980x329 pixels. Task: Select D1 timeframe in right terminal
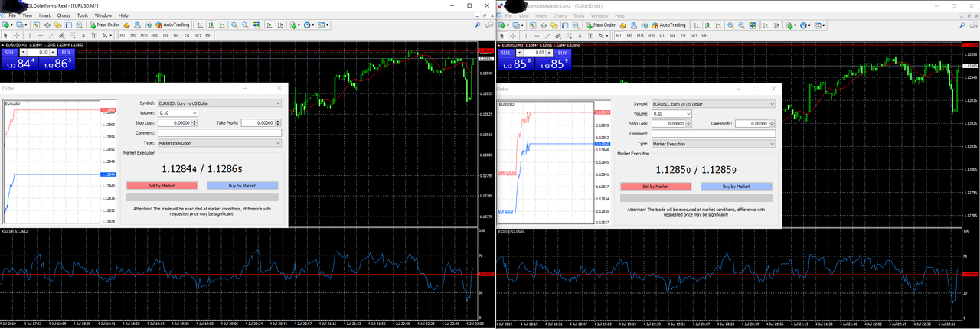[683, 36]
